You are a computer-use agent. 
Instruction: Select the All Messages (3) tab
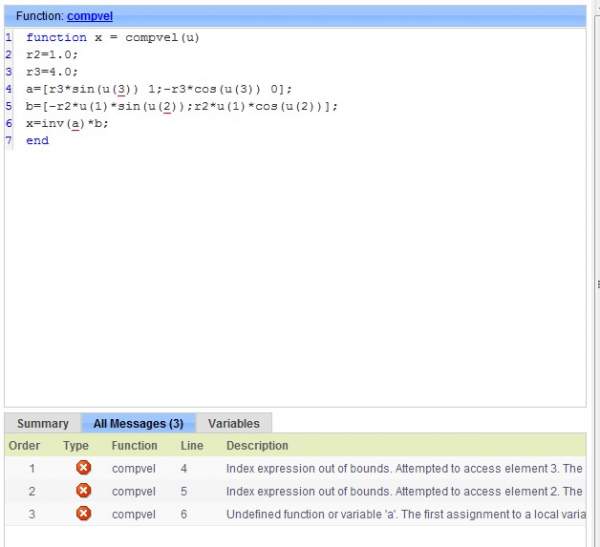pos(139,423)
